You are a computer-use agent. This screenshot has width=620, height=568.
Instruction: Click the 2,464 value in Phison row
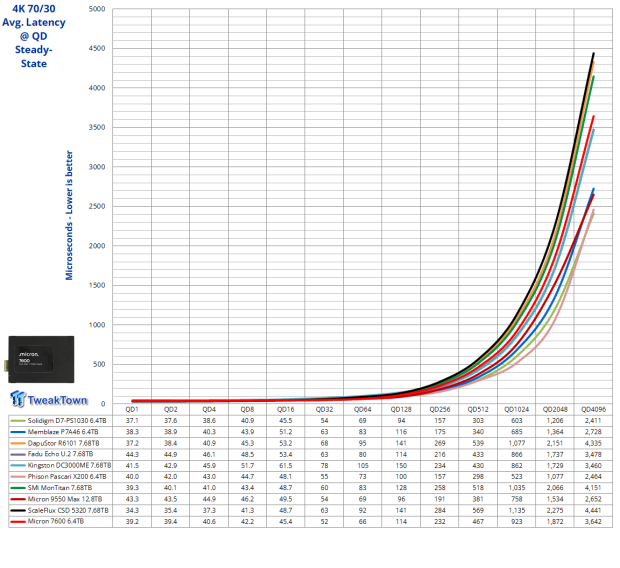pos(593,477)
